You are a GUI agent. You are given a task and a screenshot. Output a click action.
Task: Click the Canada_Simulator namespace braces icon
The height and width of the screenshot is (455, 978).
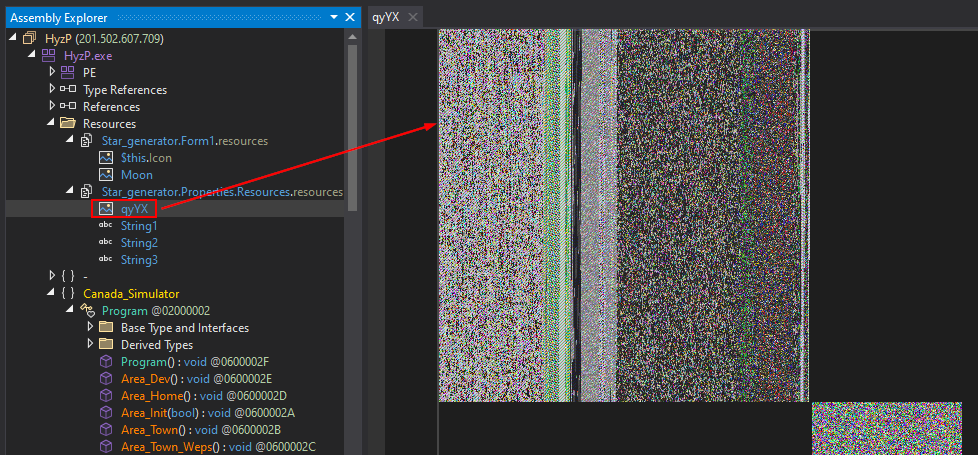coord(67,294)
